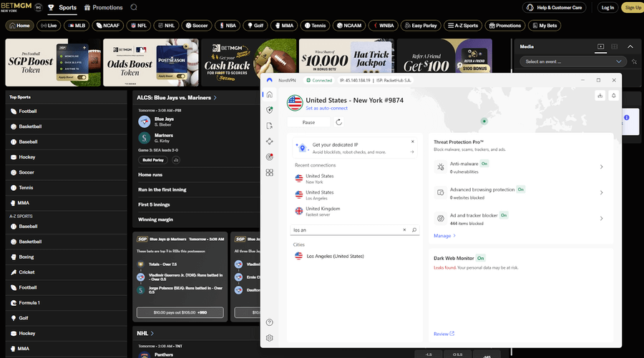
Task: Open the Hat Trick Jackpot promo banner
Action: pyautogui.click(x=346, y=56)
